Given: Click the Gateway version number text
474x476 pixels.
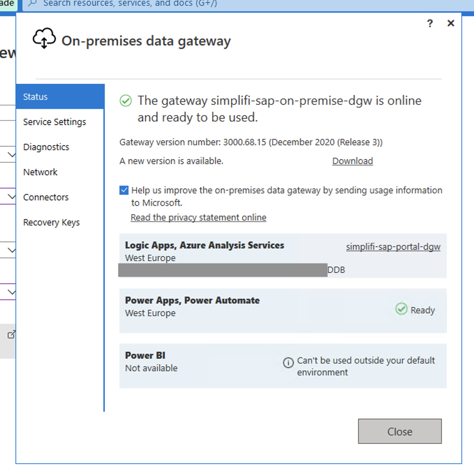Looking at the screenshot, I should click(x=251, y=142).
